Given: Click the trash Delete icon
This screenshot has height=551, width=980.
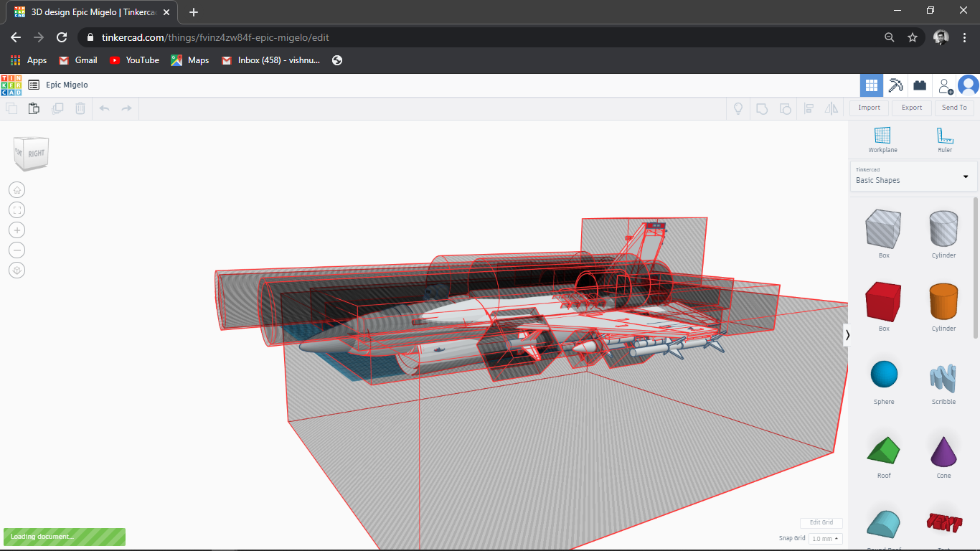Looking at the screenshot, I should pyautogui.click(x=80, y=108).
